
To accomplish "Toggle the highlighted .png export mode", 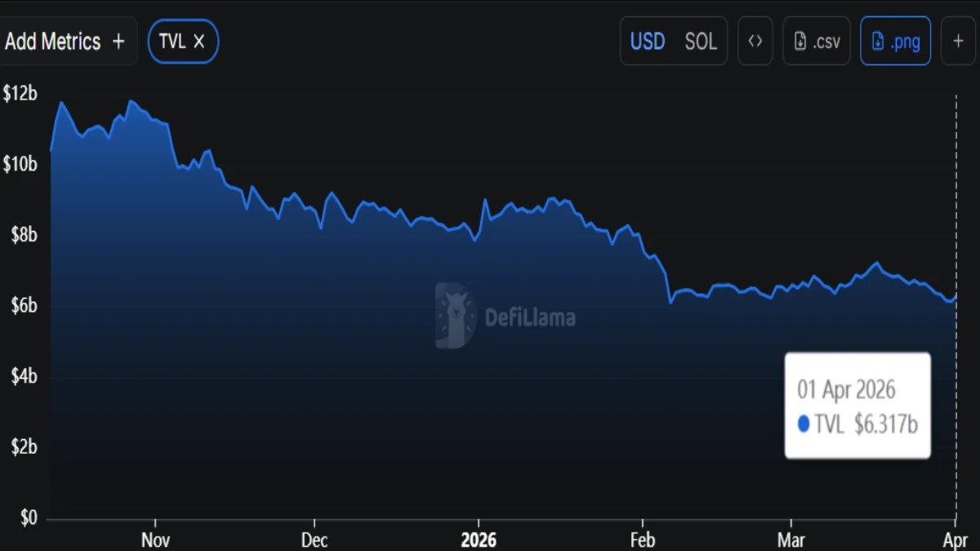I will point(896,41).
